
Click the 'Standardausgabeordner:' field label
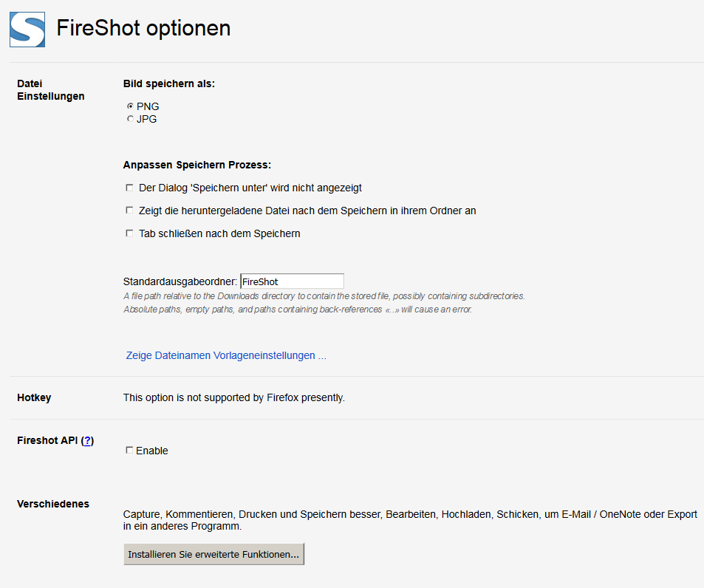(180, 281)
